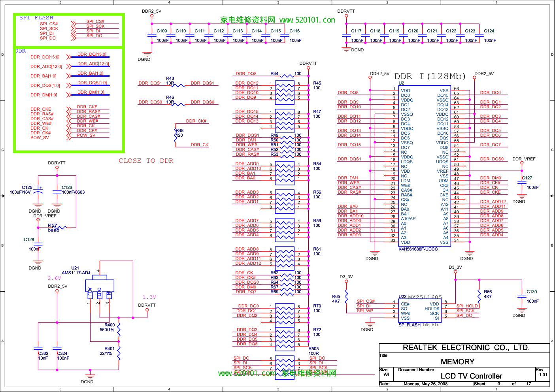
Task: Click the "CLOSE TO DDR" annotation
Action: point(146,161)
